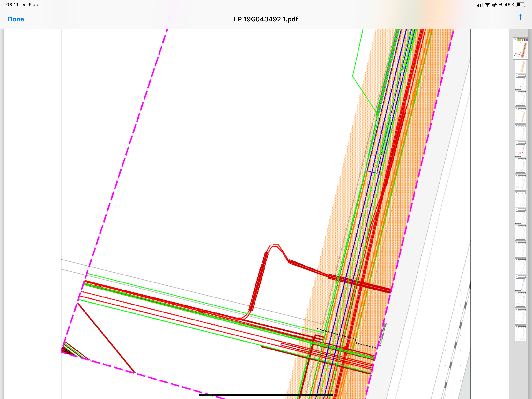Tap the home indicator bar at bottom
The height and width of the screenshot is (399, 532).
[266, 395]
